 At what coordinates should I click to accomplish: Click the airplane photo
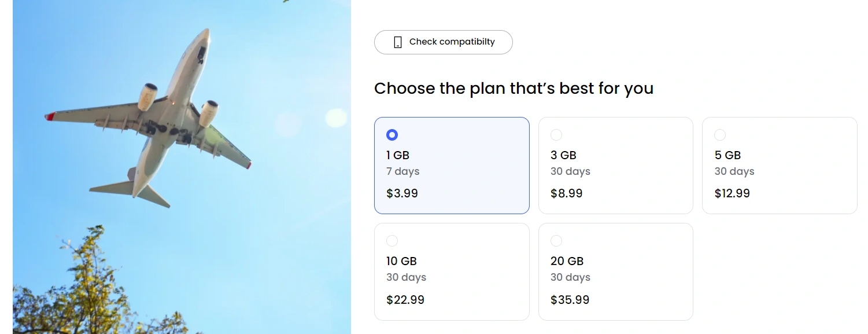pyautogui.click(x=182, y=167)
